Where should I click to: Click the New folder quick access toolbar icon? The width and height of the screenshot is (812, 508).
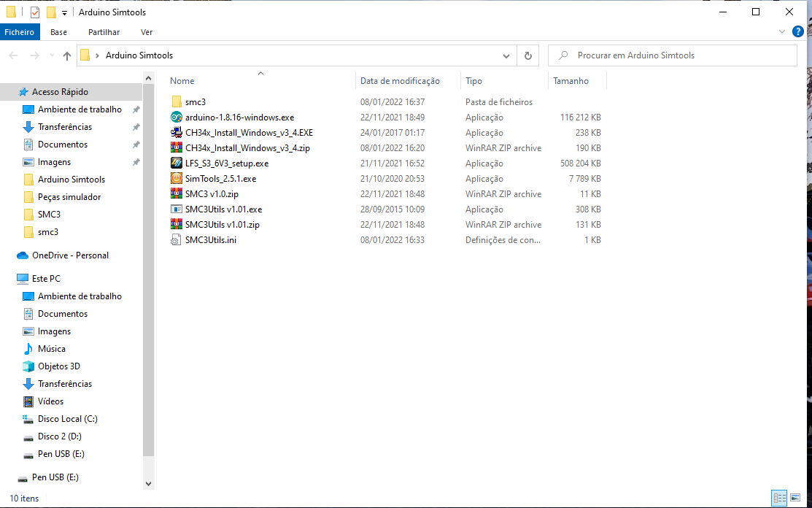51,12
